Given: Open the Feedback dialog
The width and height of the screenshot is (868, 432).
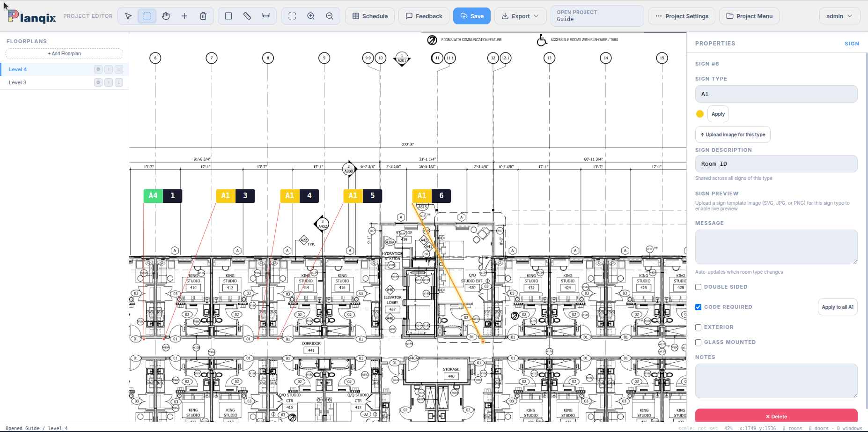Looking at the screenshot, I should point(424,16).
